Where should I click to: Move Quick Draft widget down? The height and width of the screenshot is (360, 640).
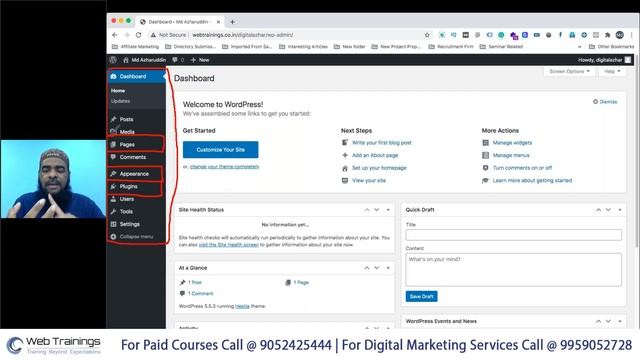609,210
